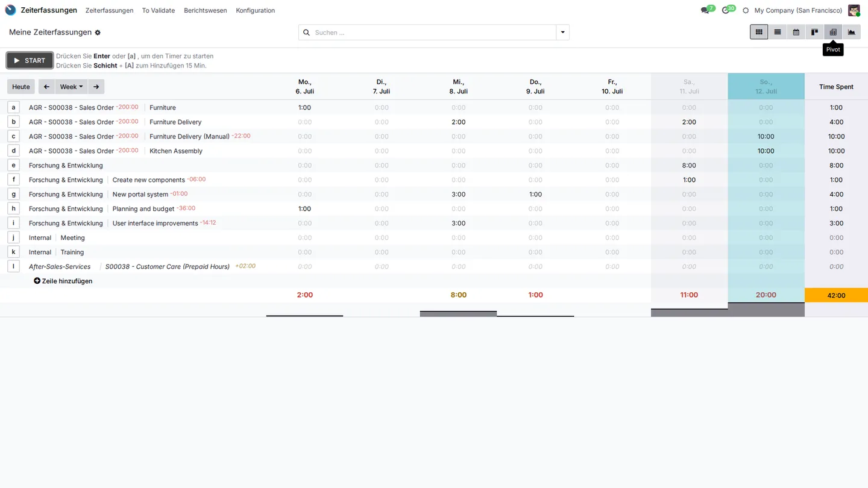The height and width of the screenshot is (488, 868).
Task: Open the messages chat icon
Action: coord(705,11)
